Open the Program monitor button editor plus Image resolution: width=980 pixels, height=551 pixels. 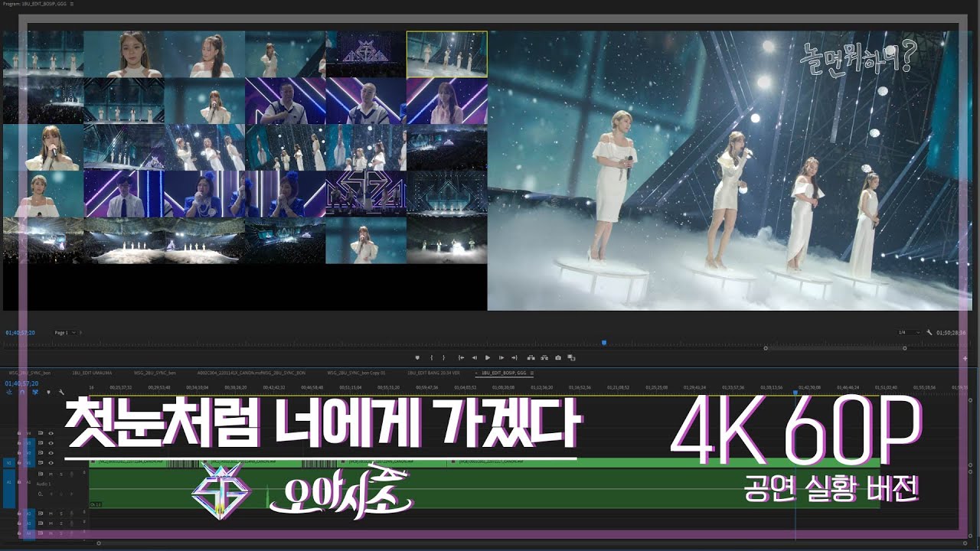click(x=966, y=357)
